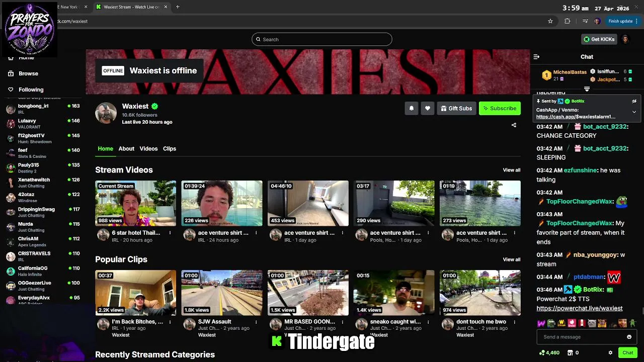
Task: Click the Finish update button
Action: tap(623, 21)
